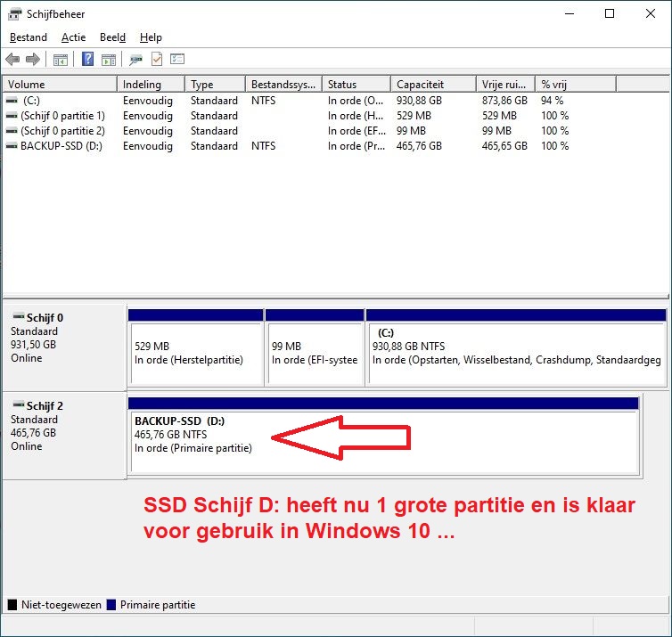Click the Schijf 0 disk label panel
672x637 pixels.
(x=64, y=347)
